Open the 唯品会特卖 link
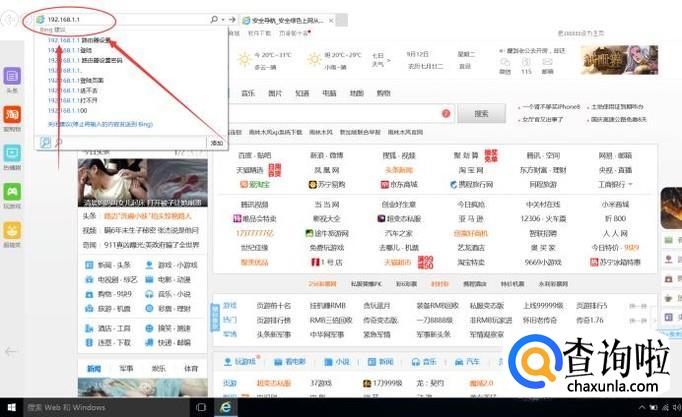The image size is (682, 417). [255, 219]
